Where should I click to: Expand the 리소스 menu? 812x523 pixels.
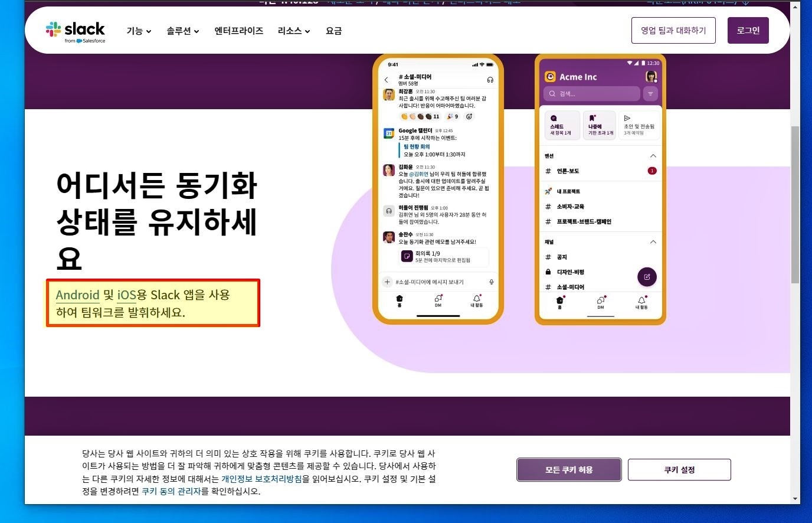[x=294, y=31]
